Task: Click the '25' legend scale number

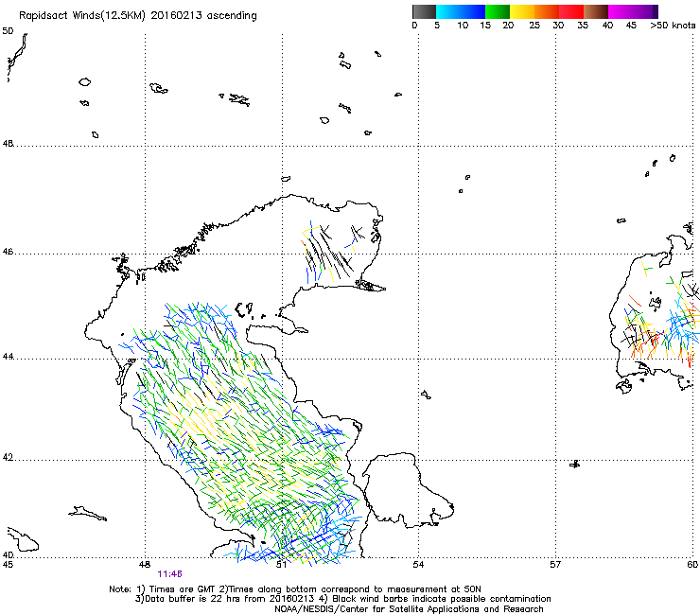Action: [534, 26]
